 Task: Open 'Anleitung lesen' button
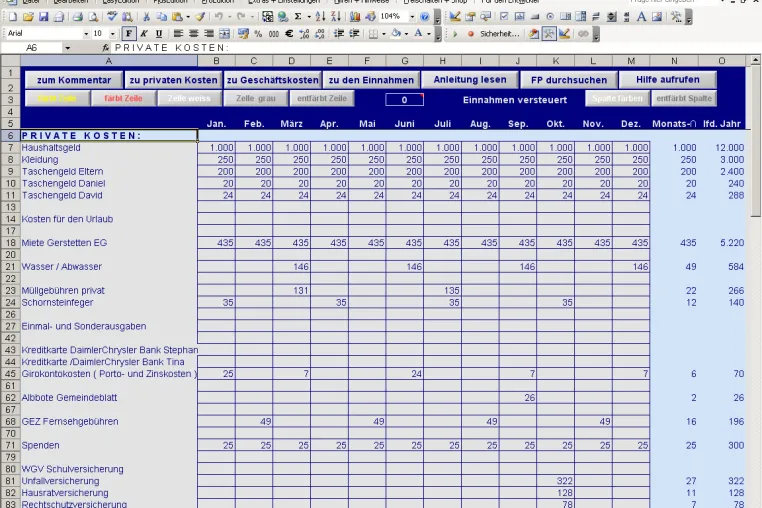(x=470, y=80)
